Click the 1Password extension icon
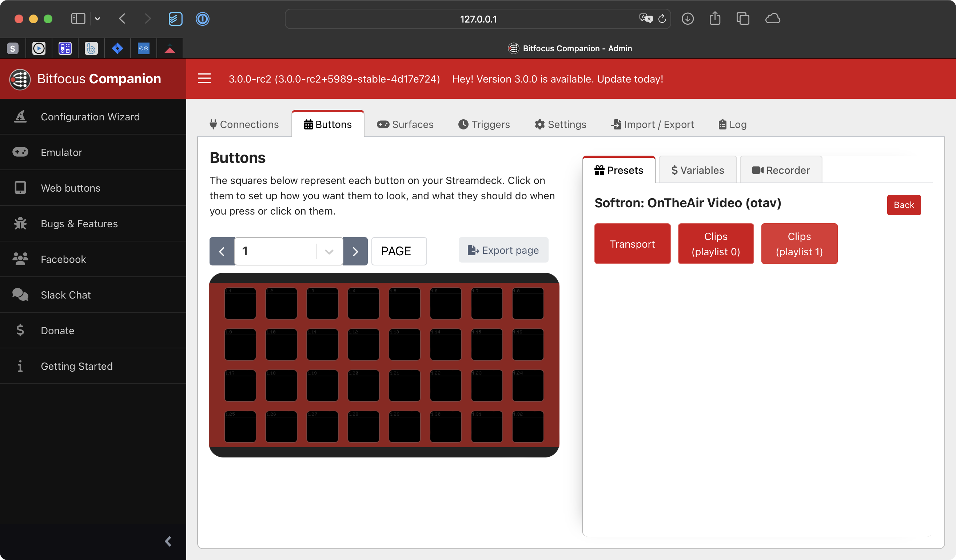This screenshot has width=956, height=560. pyautogui.click(x=203, y=19)
